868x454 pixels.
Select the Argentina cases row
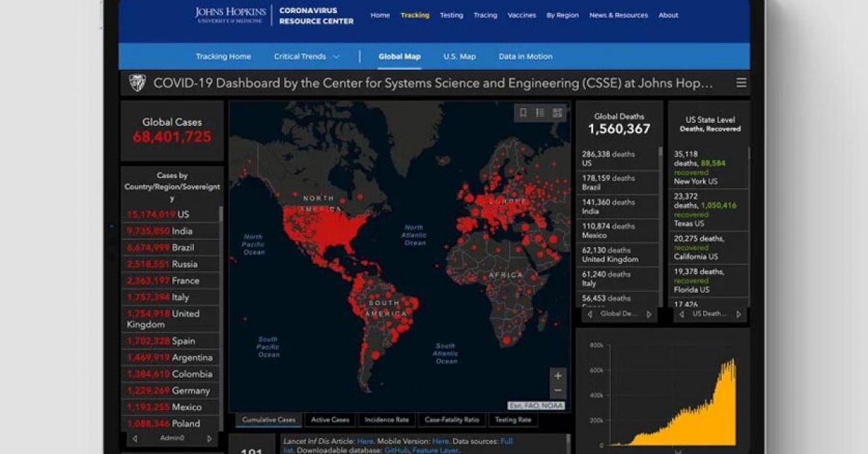tap(171, 357)
